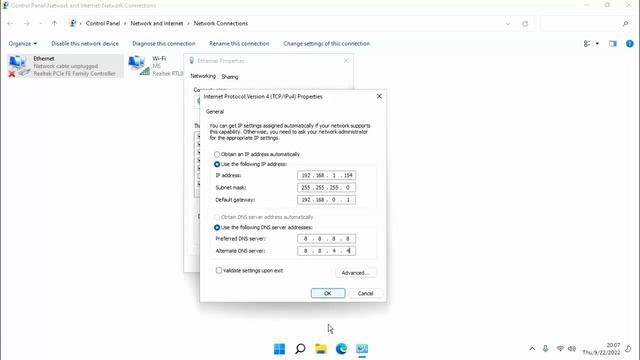Select Use the following IP address
Viewport: 640px width, 360px height.
pyautogui.click(x=217, y=164)
